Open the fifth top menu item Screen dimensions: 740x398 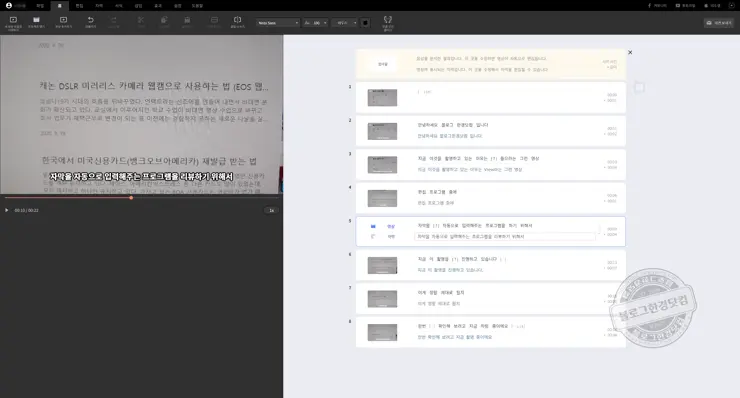[x=99, y=6]
